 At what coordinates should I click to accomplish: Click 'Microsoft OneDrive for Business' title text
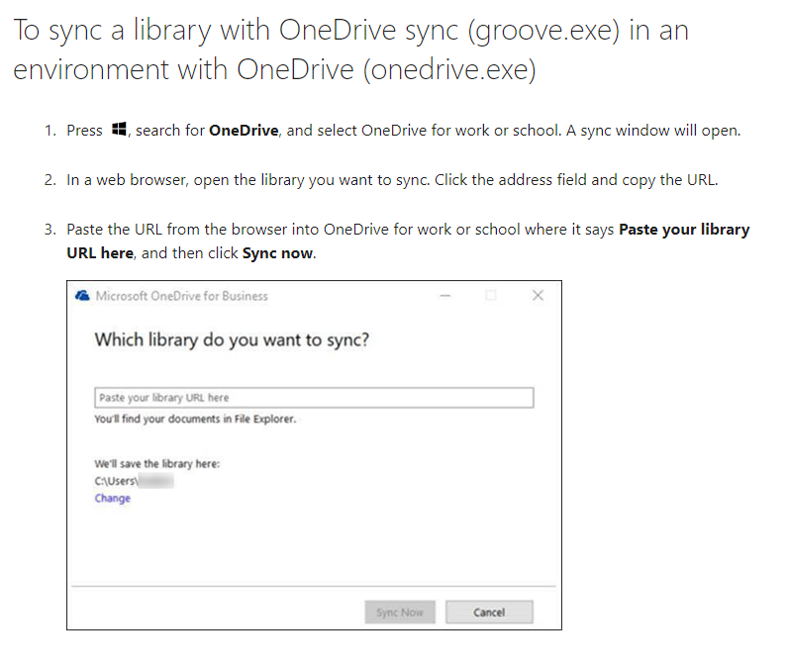click(x=182, y=296)
